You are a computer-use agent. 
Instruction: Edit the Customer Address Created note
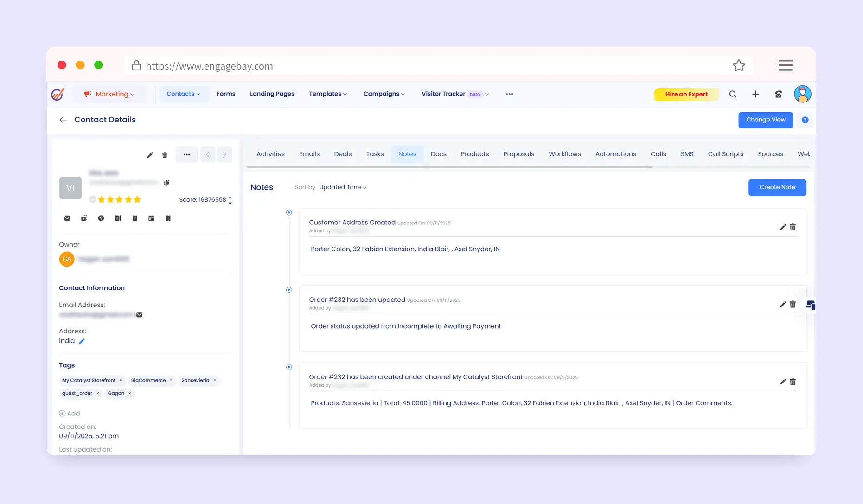[x=783, y=227]
